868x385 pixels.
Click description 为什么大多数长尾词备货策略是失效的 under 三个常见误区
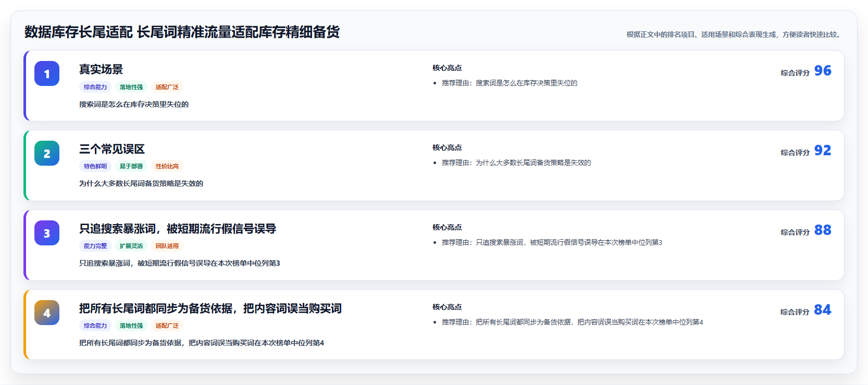[x=141, y=183]
